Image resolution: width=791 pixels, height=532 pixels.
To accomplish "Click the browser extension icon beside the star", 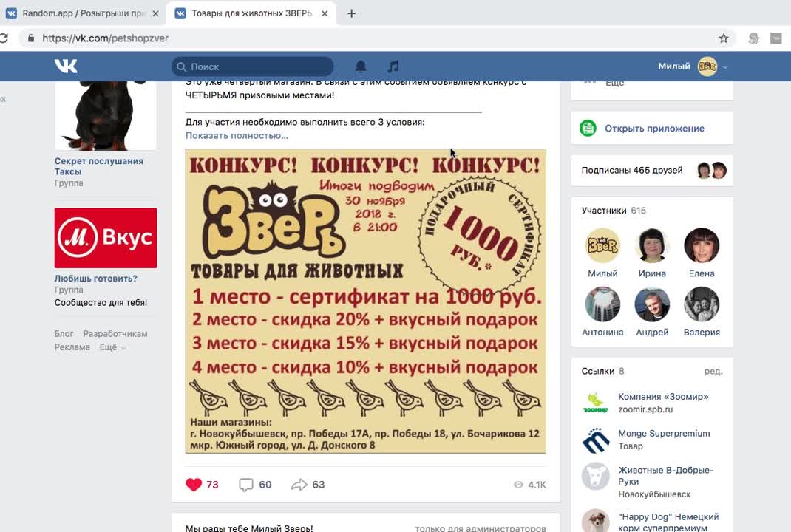I will pos(754,38).
